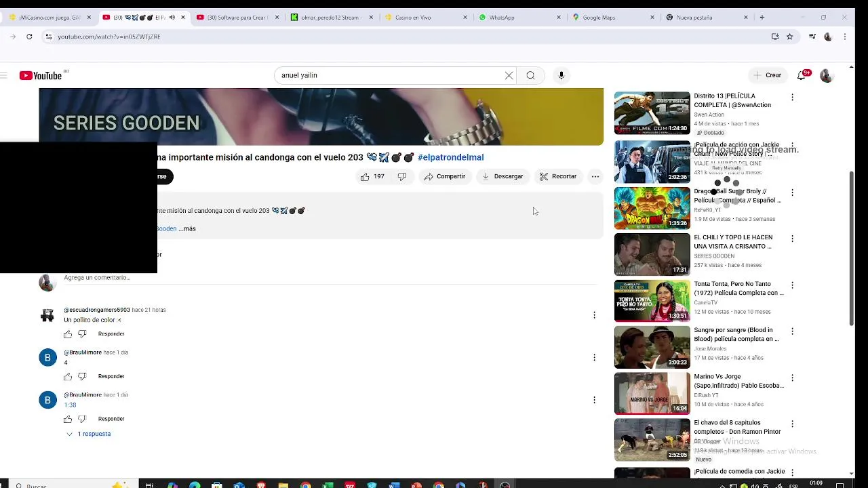This screenshot has width=868, height=488.
Task: Close the WhatsApp tab
Action: [559, 17]
